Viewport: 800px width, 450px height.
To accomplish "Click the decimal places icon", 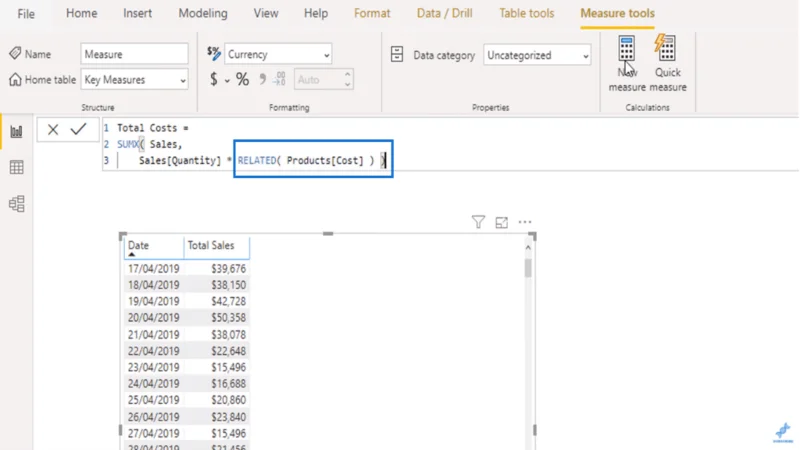I will click(279, 79).
